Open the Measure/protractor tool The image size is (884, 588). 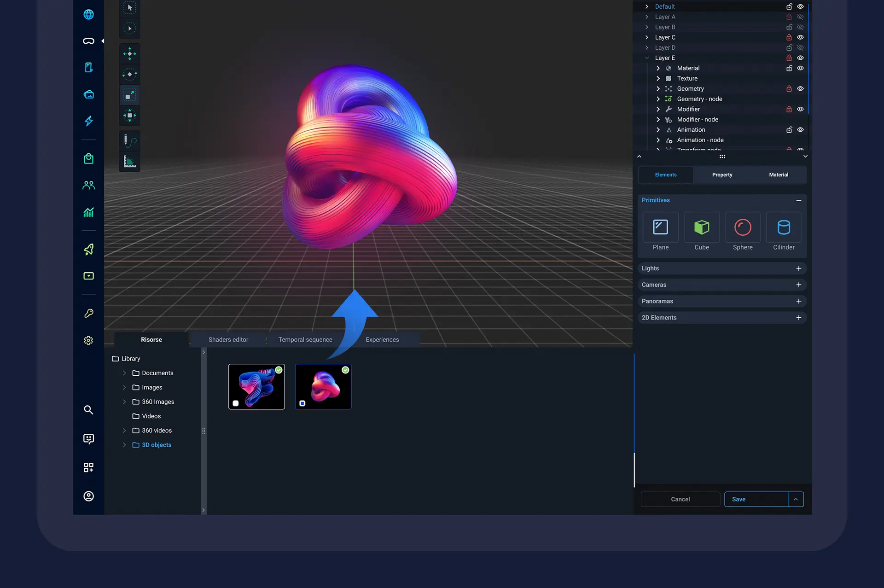tap(129, 162)
